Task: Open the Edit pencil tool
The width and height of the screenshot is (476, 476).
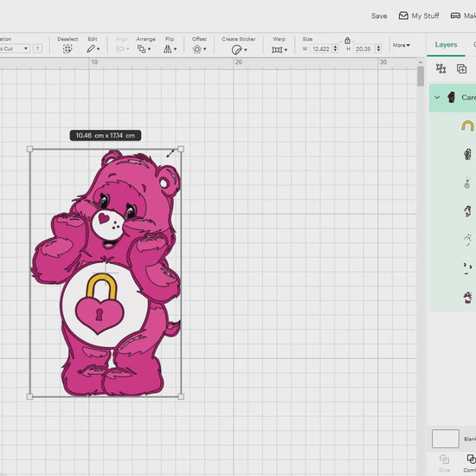Action: [x=91, y=48]
